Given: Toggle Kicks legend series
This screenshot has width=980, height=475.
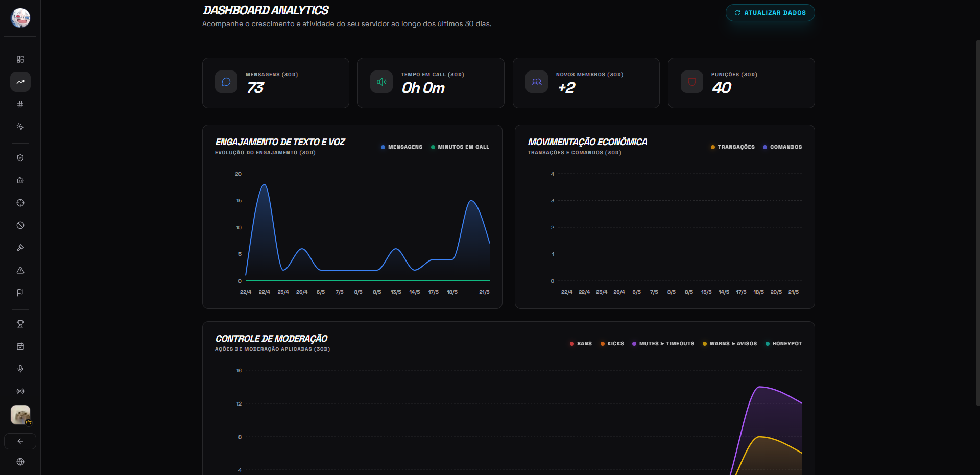Looking at the screenshot, I should coord(612,344).
